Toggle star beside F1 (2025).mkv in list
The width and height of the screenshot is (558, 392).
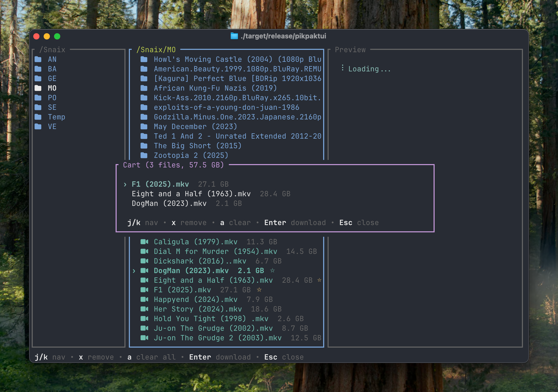[x=259, y=290]
